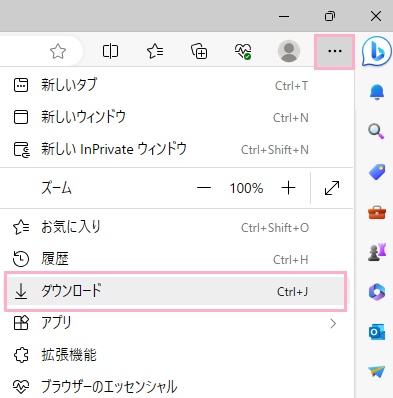393x398 pixels.
Task: Open the paper plane Drop icon
Action: click(x=377, y=371)
